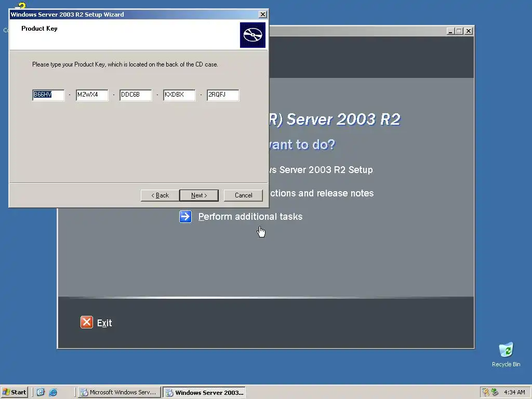Click the CD icon in wizard header

(x=253, y=35)
